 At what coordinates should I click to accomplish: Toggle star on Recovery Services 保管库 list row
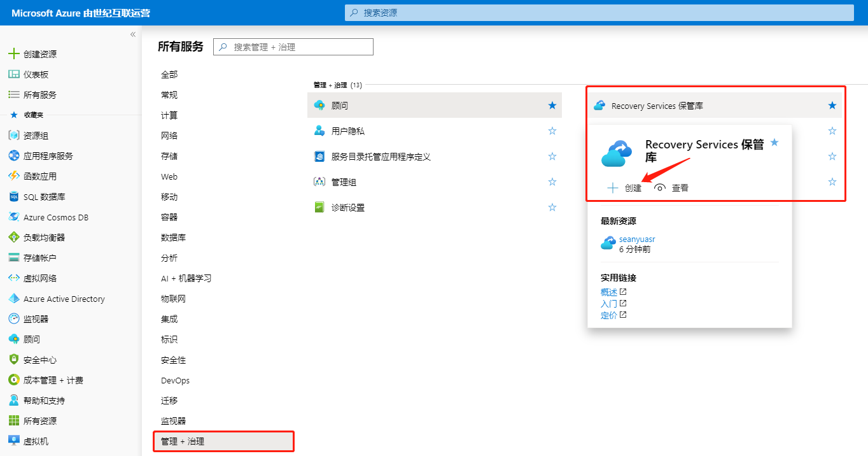click(x=832, y=105)
